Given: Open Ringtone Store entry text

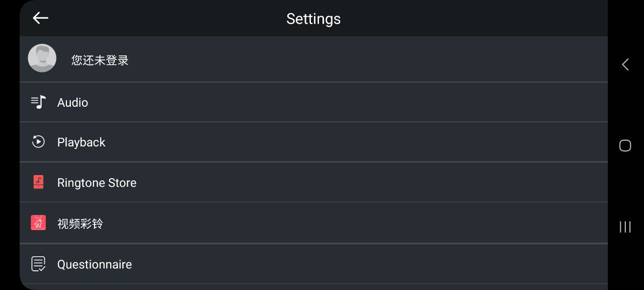Looking at the screenshot, I should pos(97,183).
